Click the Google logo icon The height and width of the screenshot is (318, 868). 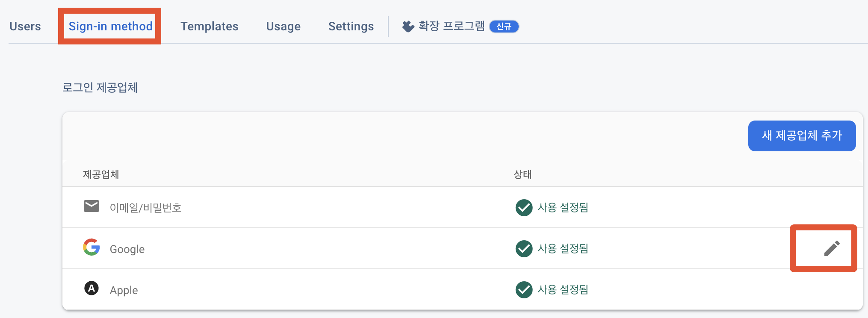pos(92,247)
